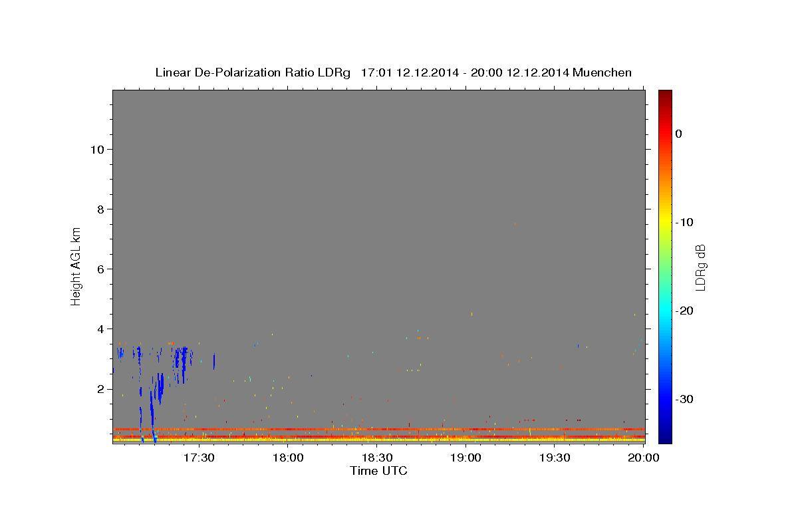This screenshot has height=532, width=798.
Task: Click the red horizontal band near 0.7 km
Action: tap(378, 429)
